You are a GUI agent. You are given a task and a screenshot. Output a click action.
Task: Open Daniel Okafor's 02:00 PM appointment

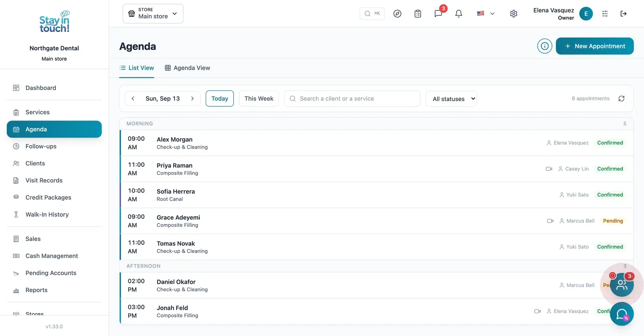click(x=376, y=285)
